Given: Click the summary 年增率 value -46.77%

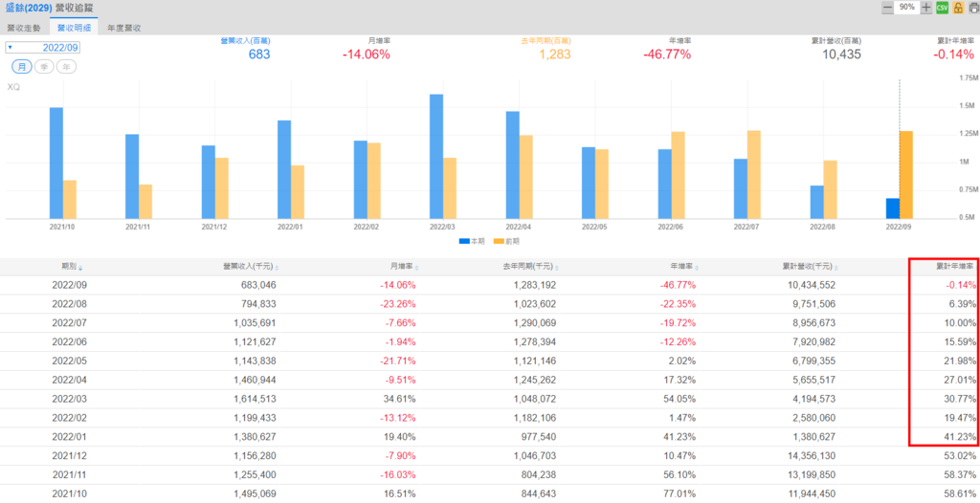Looking at the screenshot, I should tap(667, 55).
